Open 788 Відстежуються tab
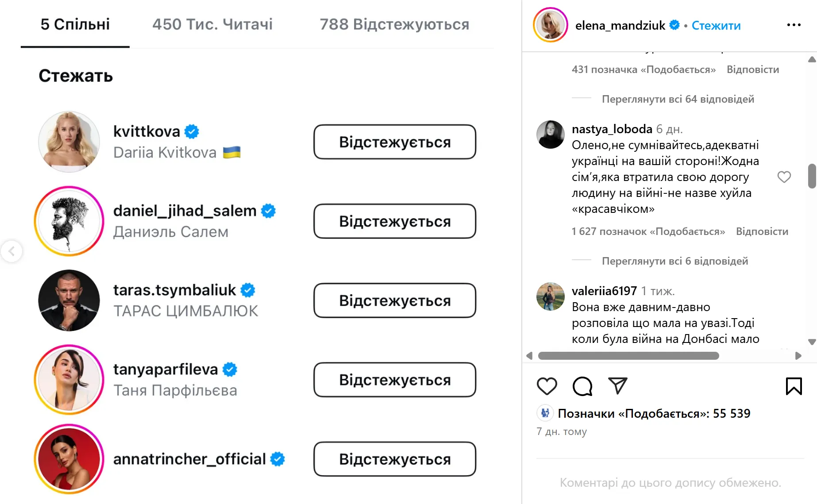Viewport: 817px width, 504px height. tap(394, 24)
